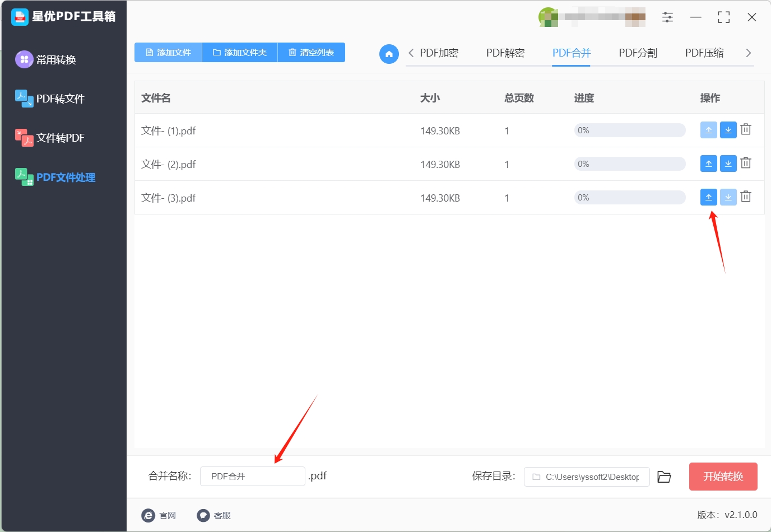Click the 文件名 column header
This screenshot has width=771, height=532.
[156, 98]
